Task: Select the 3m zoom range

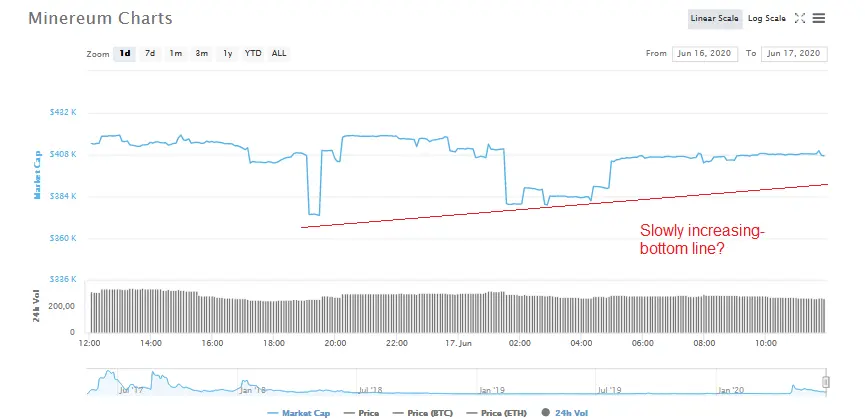Action: pyautogui.click(x=201, y=53)
